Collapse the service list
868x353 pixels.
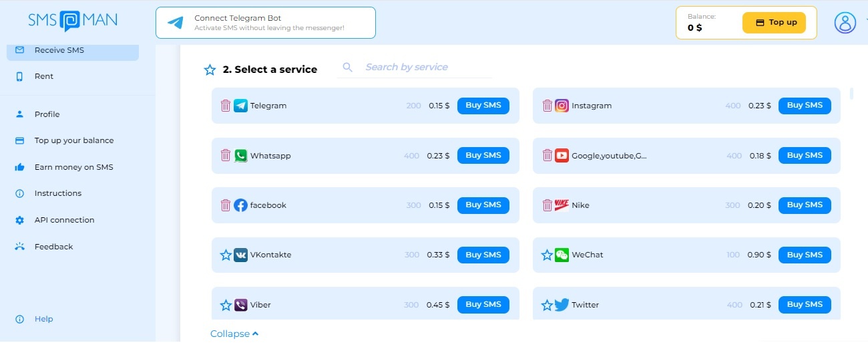click(x=234, y=334)
